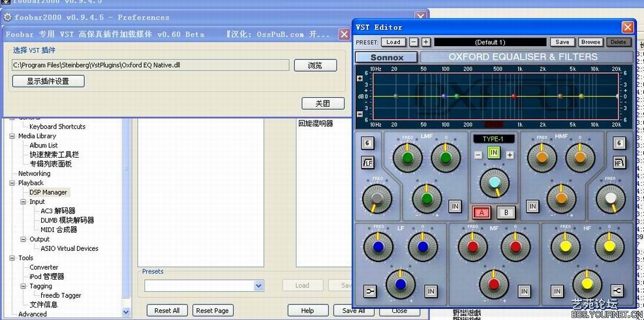
Task: Select DSP Manager in preferences tree
Action: (48, 192)
